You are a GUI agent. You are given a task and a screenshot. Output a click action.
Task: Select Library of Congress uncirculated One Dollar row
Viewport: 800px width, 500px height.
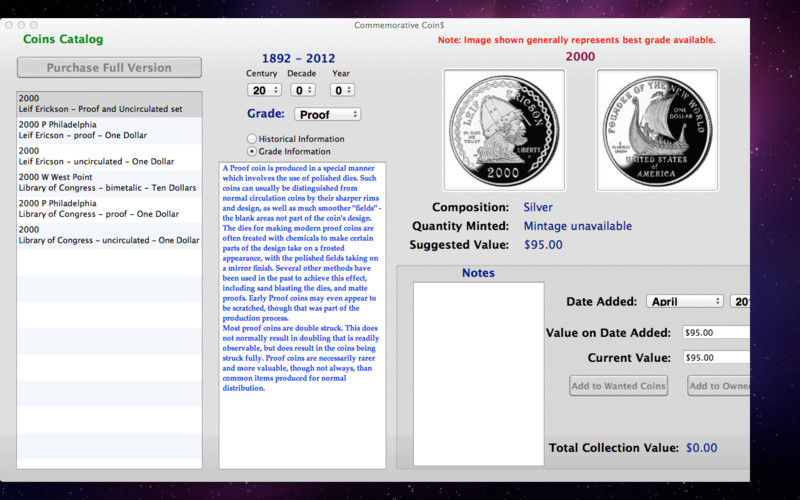click(x=109, y=235)
